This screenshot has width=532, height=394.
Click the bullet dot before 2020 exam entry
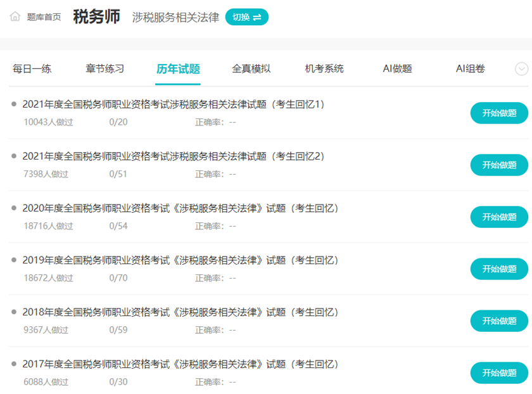13,208
